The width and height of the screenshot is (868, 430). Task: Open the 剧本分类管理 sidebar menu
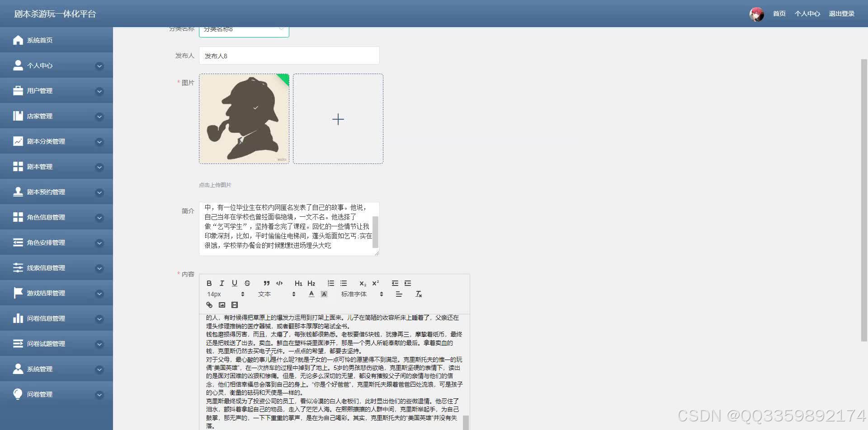(x=57, y=141)
